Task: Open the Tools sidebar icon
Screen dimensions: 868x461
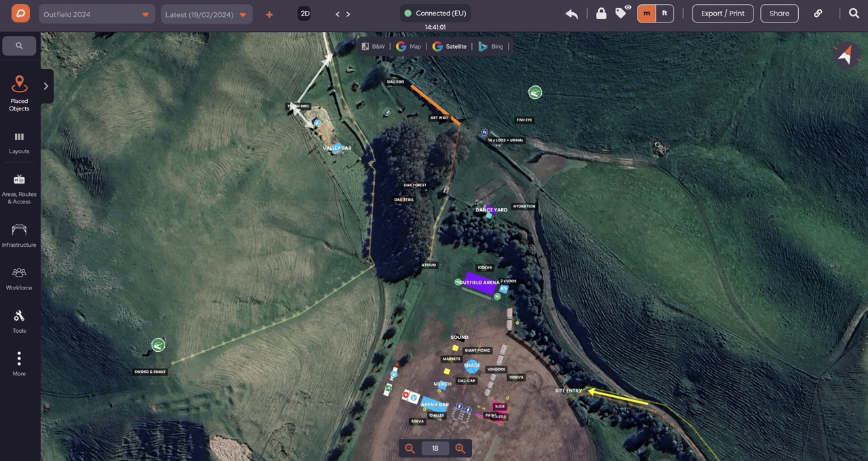Action: (19, 321)
